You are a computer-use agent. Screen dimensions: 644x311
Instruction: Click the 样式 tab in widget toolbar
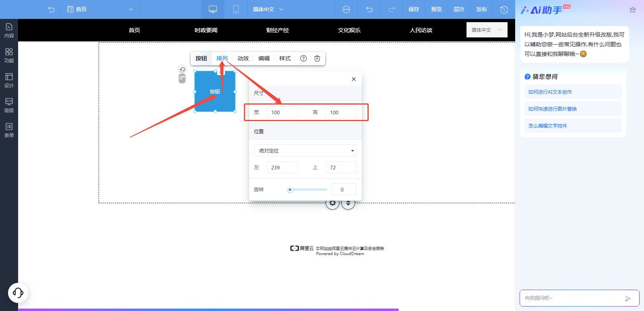point(285,58)
